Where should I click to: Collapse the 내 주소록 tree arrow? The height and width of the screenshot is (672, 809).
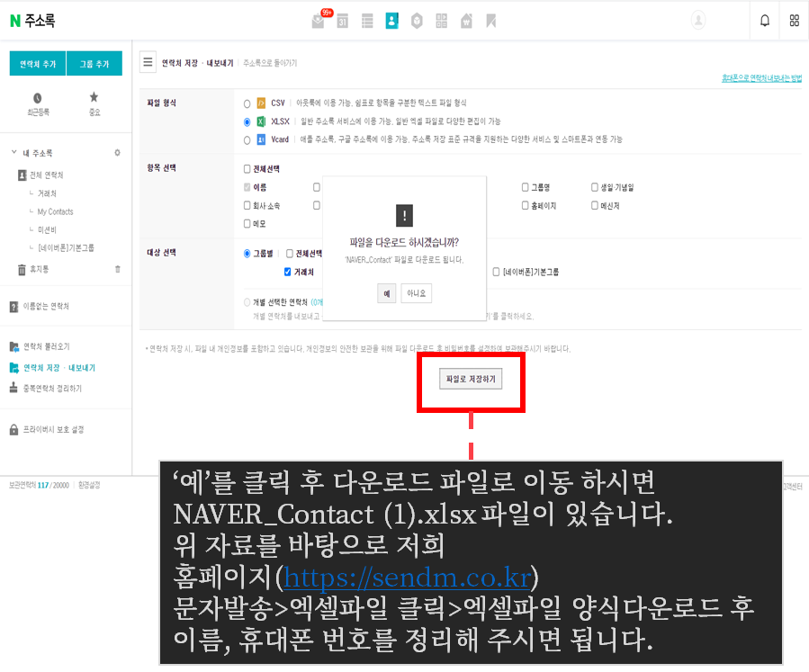pos(13,152)
